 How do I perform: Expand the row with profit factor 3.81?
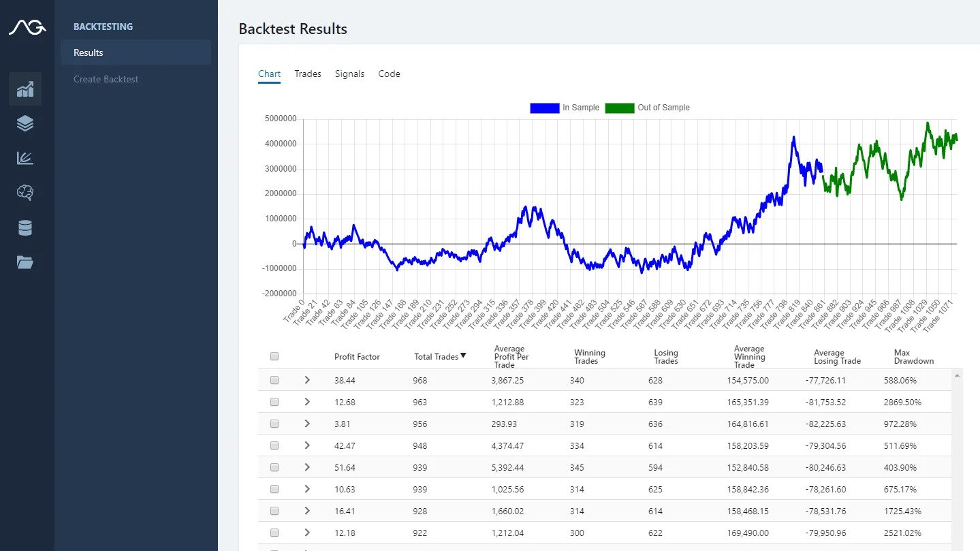[x=307, y=424]
